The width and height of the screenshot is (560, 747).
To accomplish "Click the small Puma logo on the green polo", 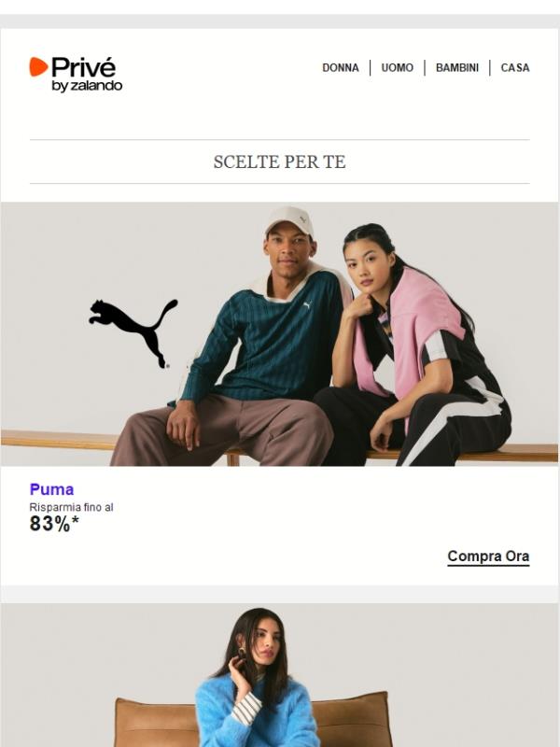I will (x=307, y=304).
